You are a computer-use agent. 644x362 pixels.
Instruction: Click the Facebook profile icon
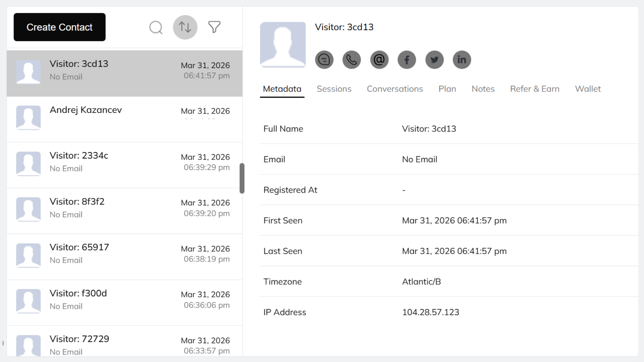tap(407, 60)
